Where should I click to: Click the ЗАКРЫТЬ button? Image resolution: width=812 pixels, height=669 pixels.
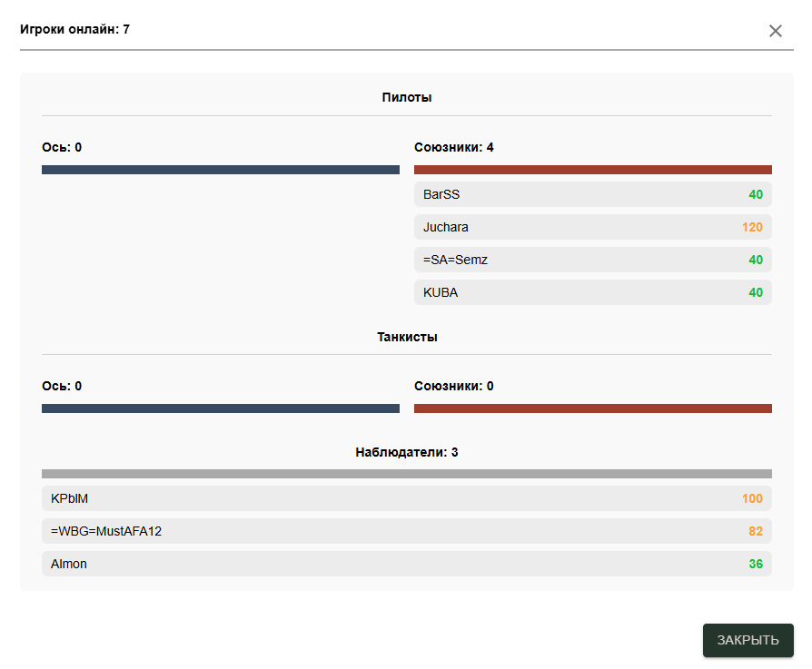tap(748, 640)
